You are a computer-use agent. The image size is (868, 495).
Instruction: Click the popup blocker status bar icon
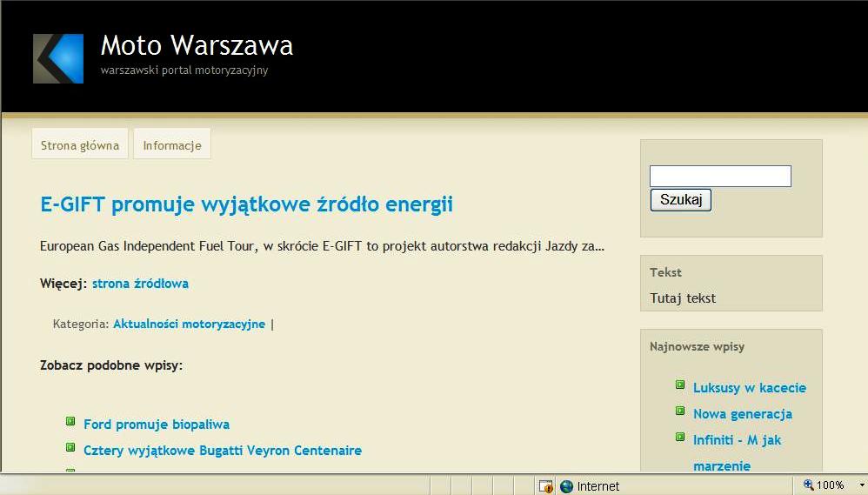coord(546,486)
